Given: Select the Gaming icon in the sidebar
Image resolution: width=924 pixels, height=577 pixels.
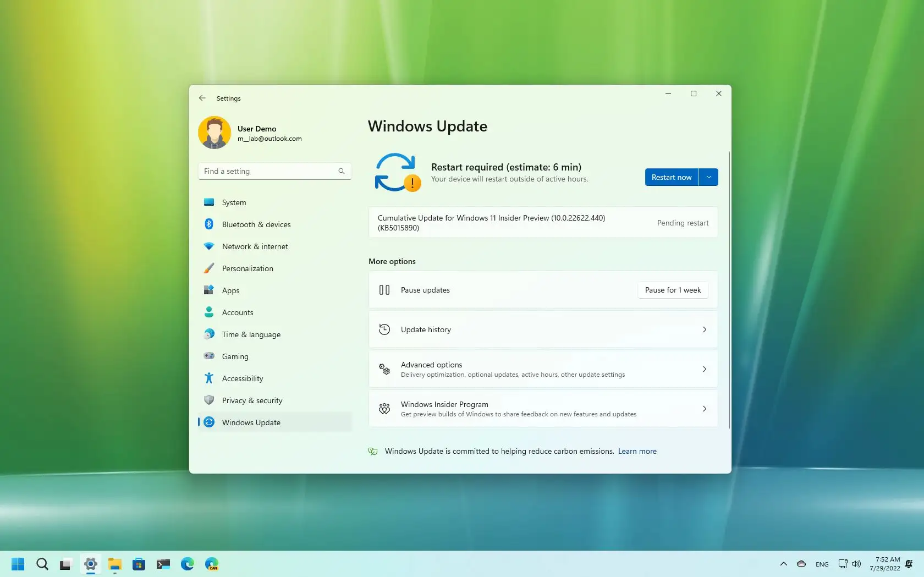Looking at the screenshot, I should (210, 356).
